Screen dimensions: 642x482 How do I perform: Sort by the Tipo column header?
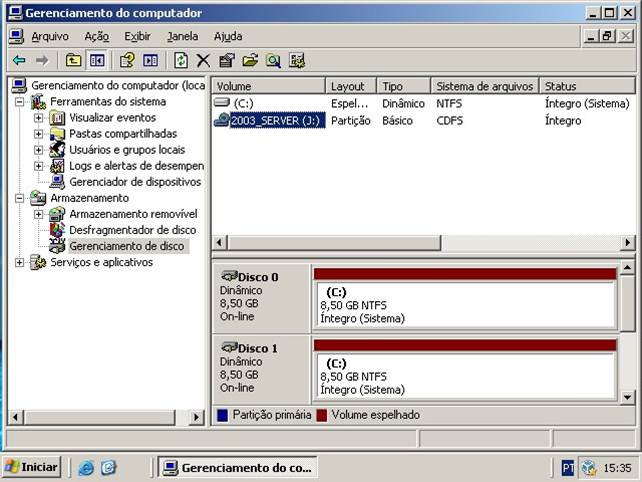pos(404,86)
